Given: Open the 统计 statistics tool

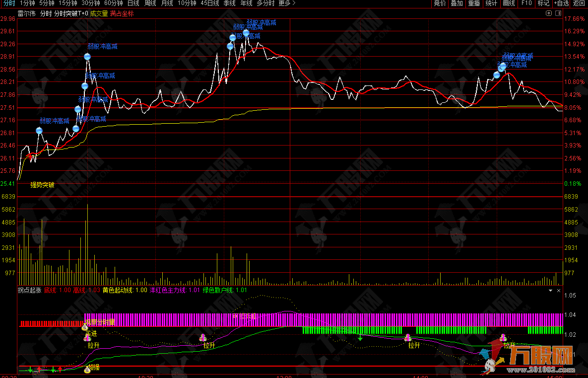Looking at the screenshot, I should tap(491, 3).
